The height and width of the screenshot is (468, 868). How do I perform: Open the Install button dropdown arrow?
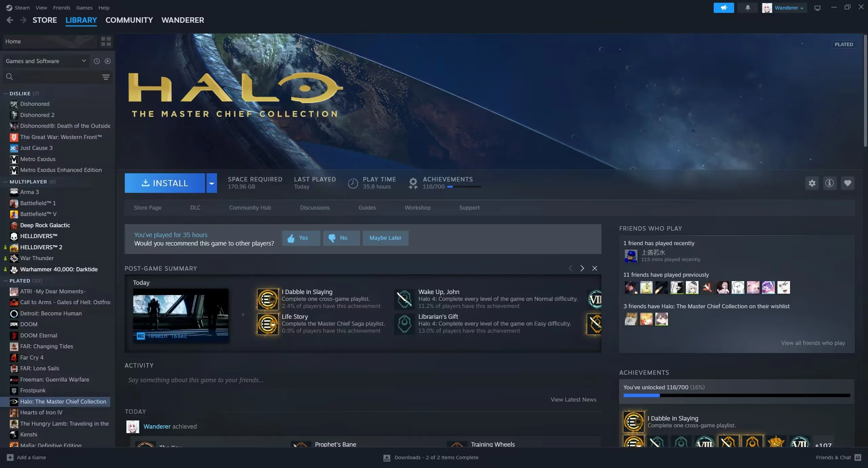coord(211,183)
